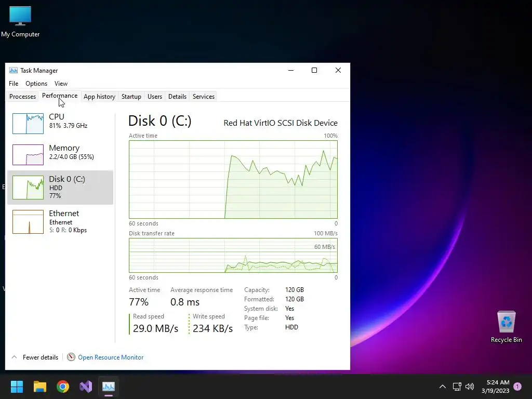Open the notification badge icon
This screenshot has width=532, height=399.
point(517,386)
